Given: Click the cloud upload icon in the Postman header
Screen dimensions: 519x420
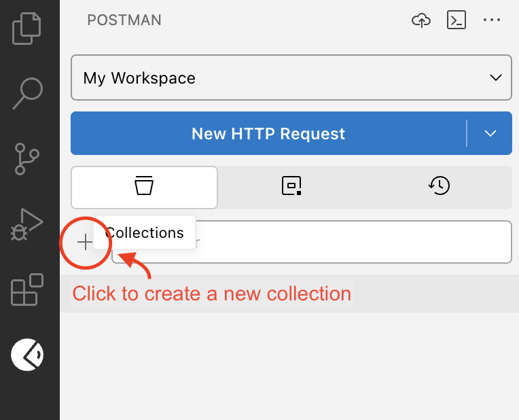Looking at the screenshot, I should [x=421, y=20].
